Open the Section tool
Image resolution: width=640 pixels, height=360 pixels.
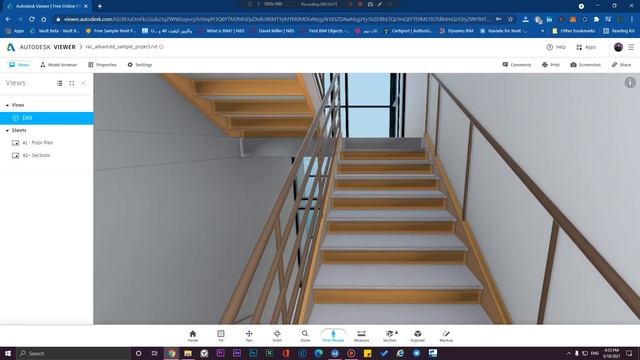(x=390, y=336)
